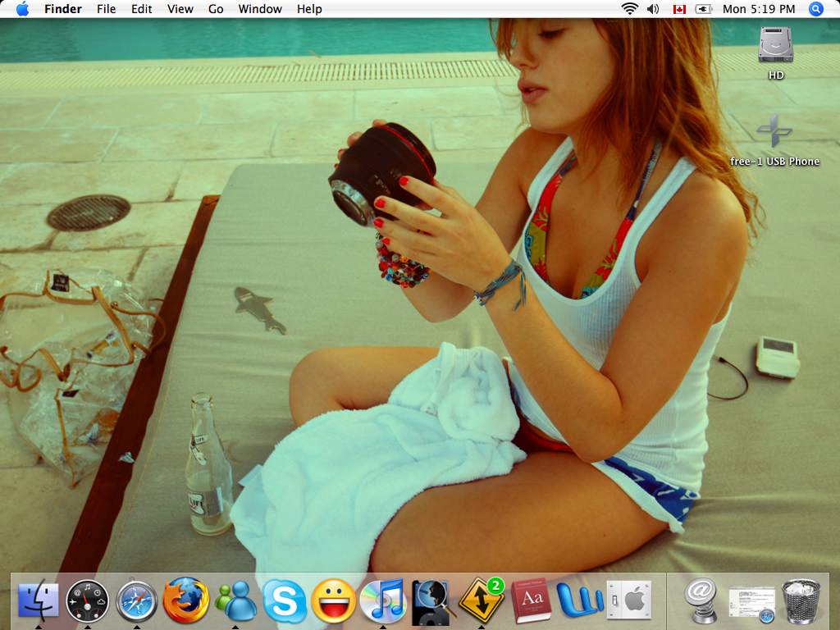Viewport: 840px width, 630px height.
Task: Open System Preferences in the Dock
Action: click(x=628, y=601)
